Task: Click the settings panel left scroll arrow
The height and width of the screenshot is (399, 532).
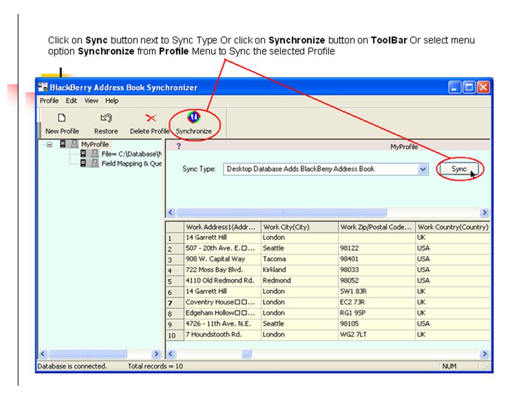Action: tap(171, 212)
